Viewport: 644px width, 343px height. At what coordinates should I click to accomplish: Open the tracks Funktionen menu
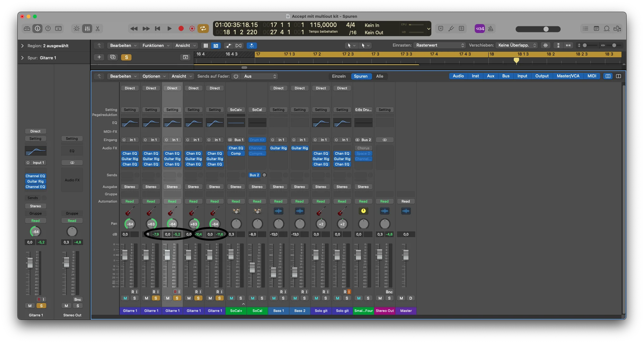coord(156,45)
